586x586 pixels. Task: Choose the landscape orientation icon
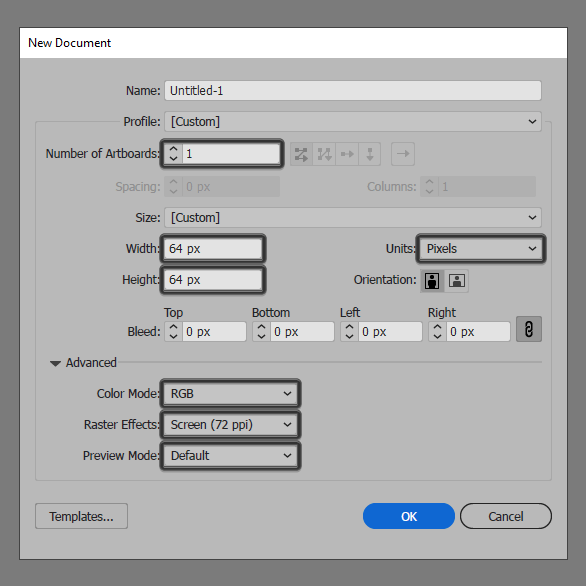pos(456,280)
